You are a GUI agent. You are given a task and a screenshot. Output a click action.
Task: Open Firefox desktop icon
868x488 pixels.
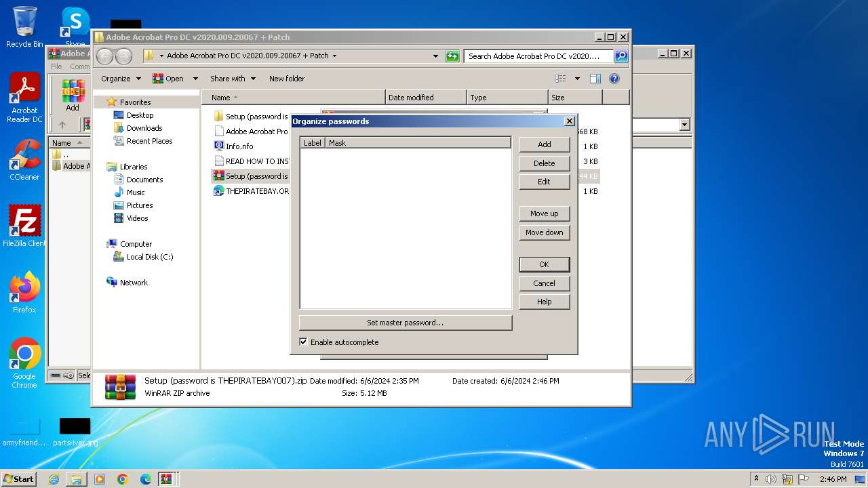point(24,293)
